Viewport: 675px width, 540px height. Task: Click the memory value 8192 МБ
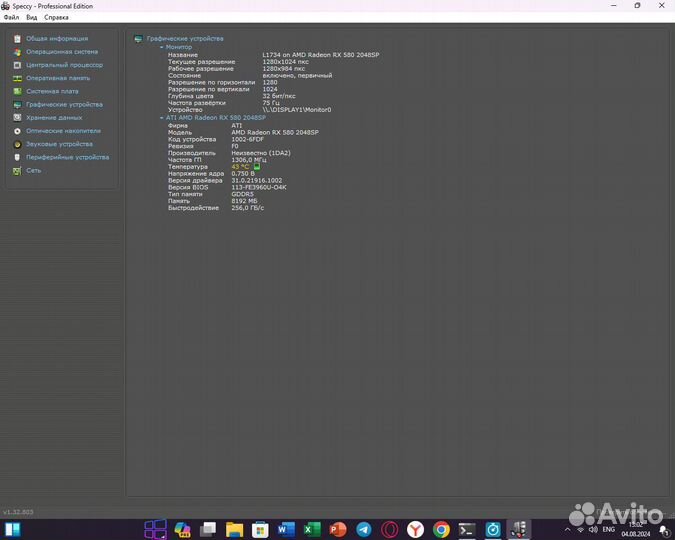[x=244, y=201]
